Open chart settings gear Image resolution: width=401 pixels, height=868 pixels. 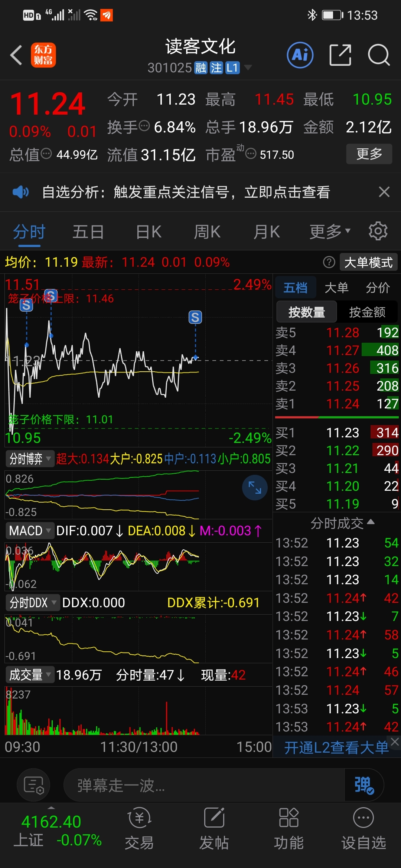pyautogui.click(x=378, y=231)
